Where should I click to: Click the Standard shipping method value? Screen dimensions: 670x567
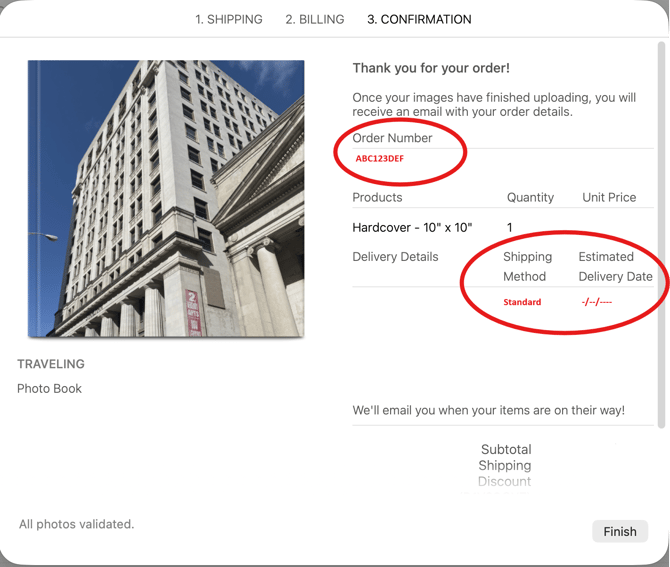tap(522, 302)
